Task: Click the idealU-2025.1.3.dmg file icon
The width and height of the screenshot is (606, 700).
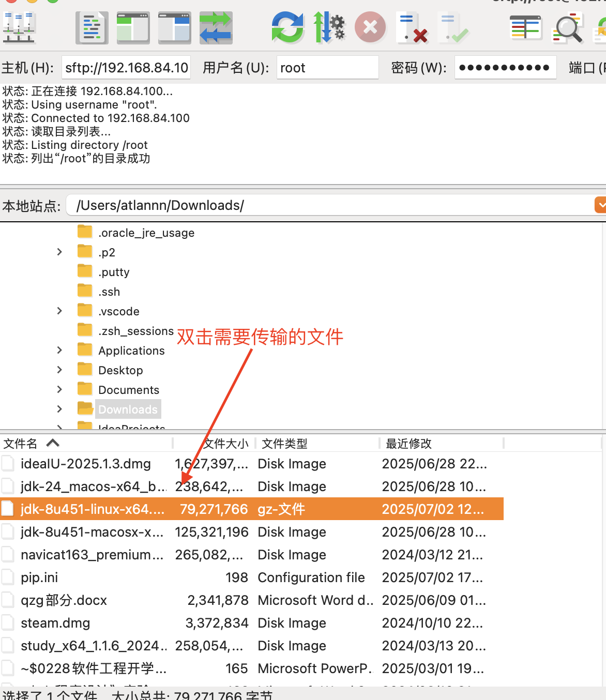Action: point(8,464)
